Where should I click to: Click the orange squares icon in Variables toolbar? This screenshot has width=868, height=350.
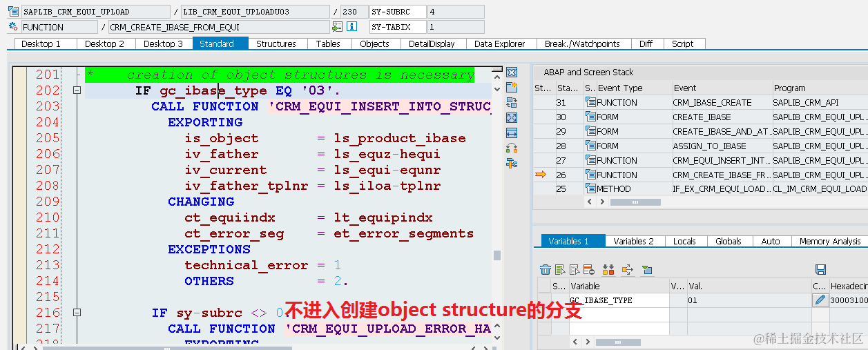point(608,269)
